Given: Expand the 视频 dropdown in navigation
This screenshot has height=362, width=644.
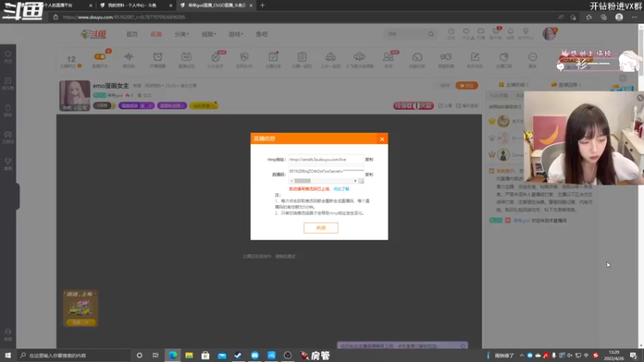Looking at the screenshot, I should 208,34.
